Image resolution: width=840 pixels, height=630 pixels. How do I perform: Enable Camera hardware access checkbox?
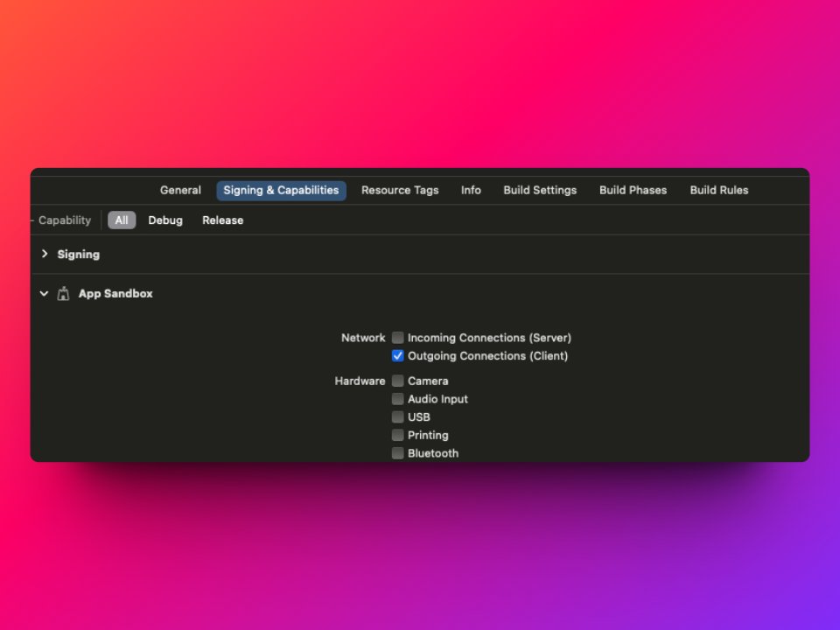point(397,381)
